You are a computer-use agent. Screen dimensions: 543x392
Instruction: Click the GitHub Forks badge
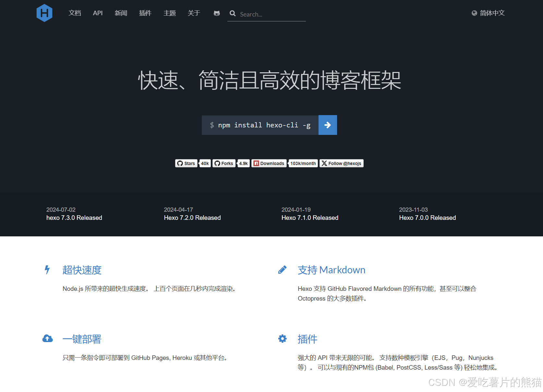pyautogui.click(x=224, y=163)
